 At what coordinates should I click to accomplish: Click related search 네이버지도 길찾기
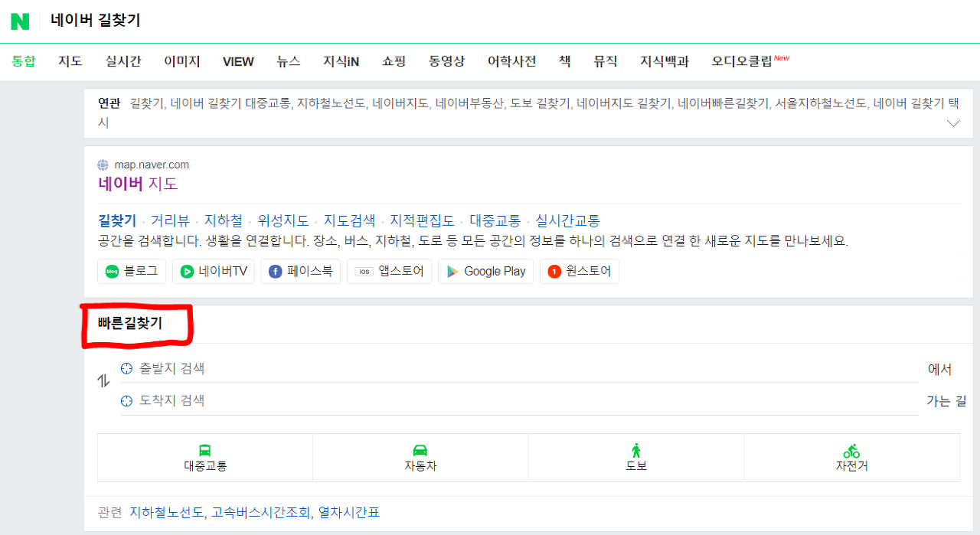624,103
